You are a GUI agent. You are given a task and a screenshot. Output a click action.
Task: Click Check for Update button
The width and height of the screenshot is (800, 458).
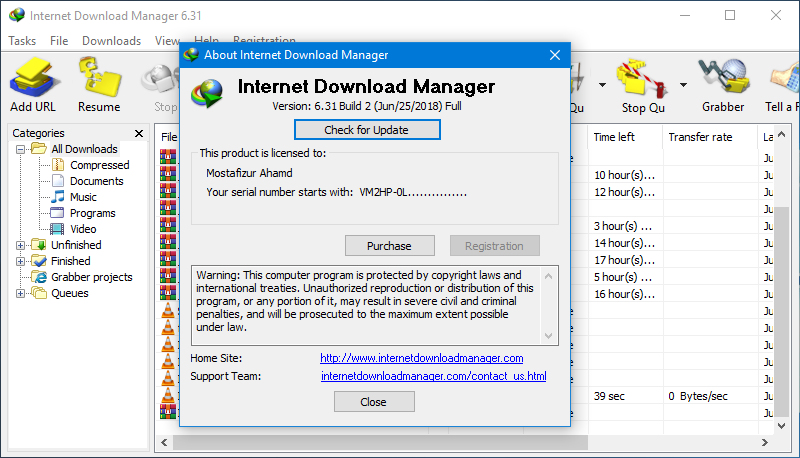pyautogui.click(x=367, y=130)
